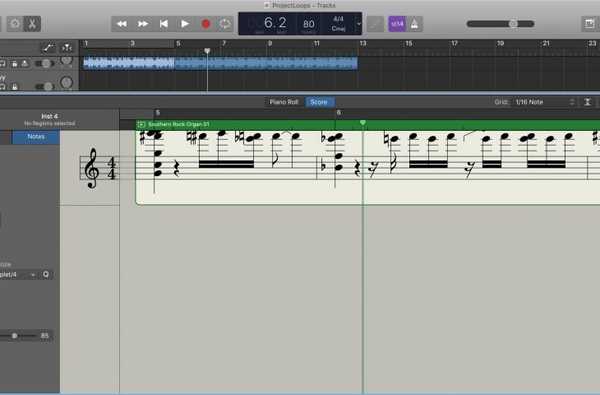
Task: Click the Rewind transport button
Action: point(122,24)
